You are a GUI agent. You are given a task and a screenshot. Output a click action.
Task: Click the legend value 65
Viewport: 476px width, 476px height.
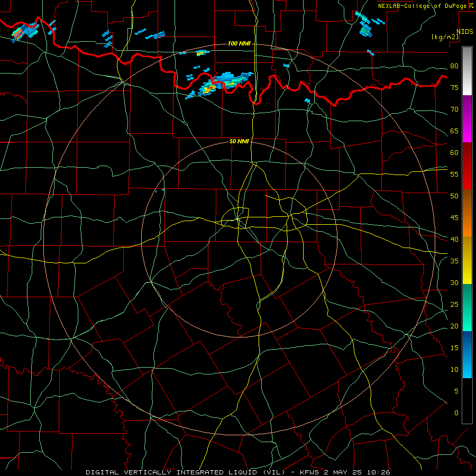pos(454,131)
